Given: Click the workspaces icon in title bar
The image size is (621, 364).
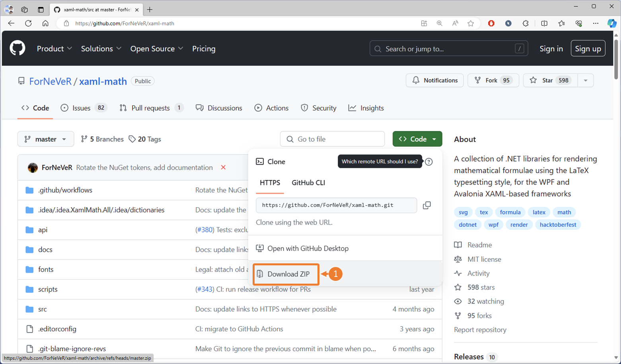Looking at the screenshot, I should point(25,10).
